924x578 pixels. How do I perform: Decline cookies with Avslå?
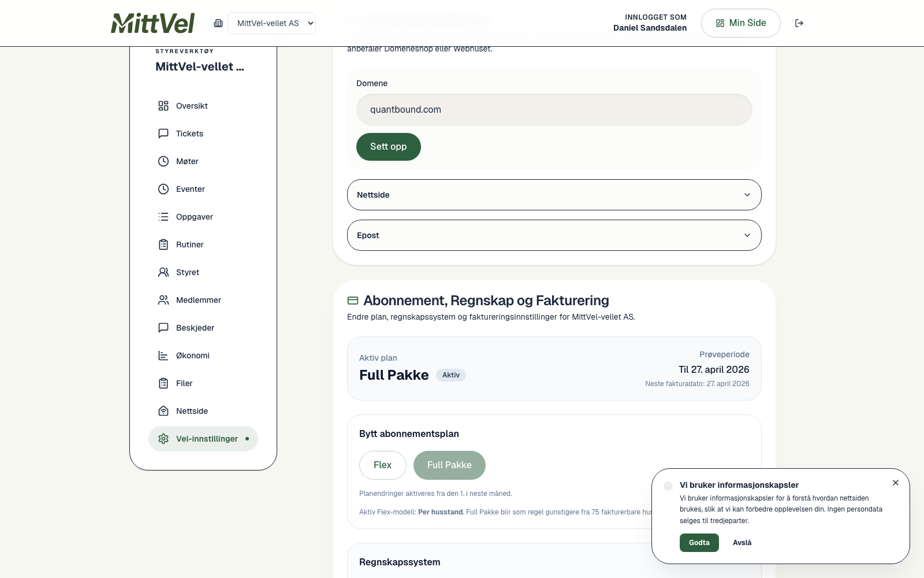click(742, 543)
